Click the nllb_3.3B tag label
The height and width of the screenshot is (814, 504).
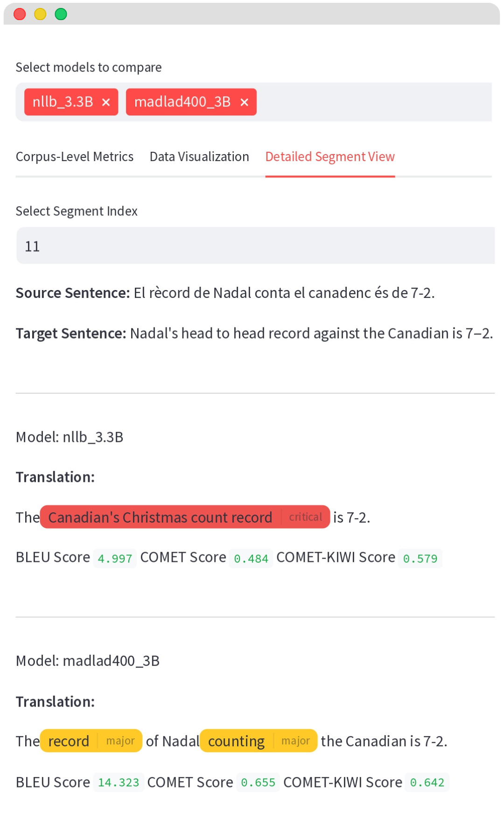click(63, 102)
